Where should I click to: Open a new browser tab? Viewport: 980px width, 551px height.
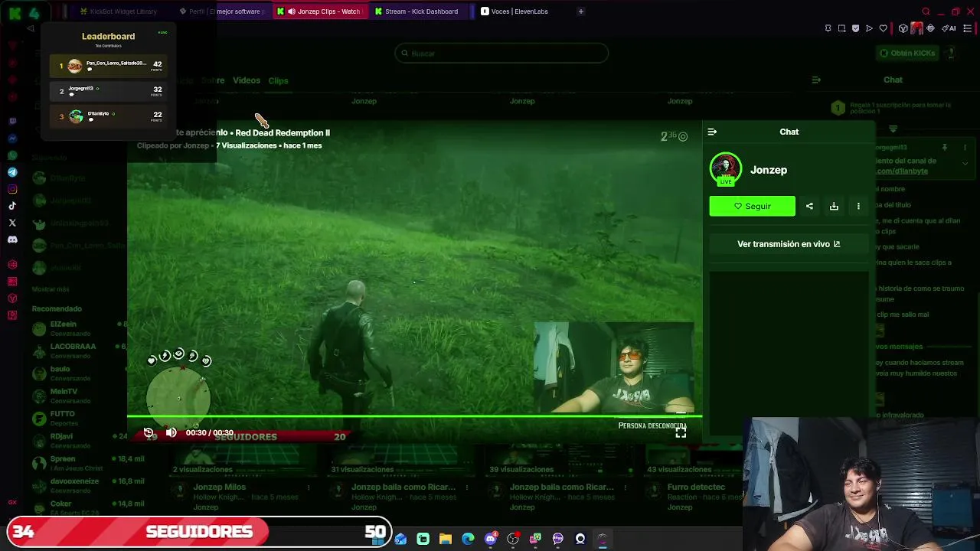coord(580,11)
